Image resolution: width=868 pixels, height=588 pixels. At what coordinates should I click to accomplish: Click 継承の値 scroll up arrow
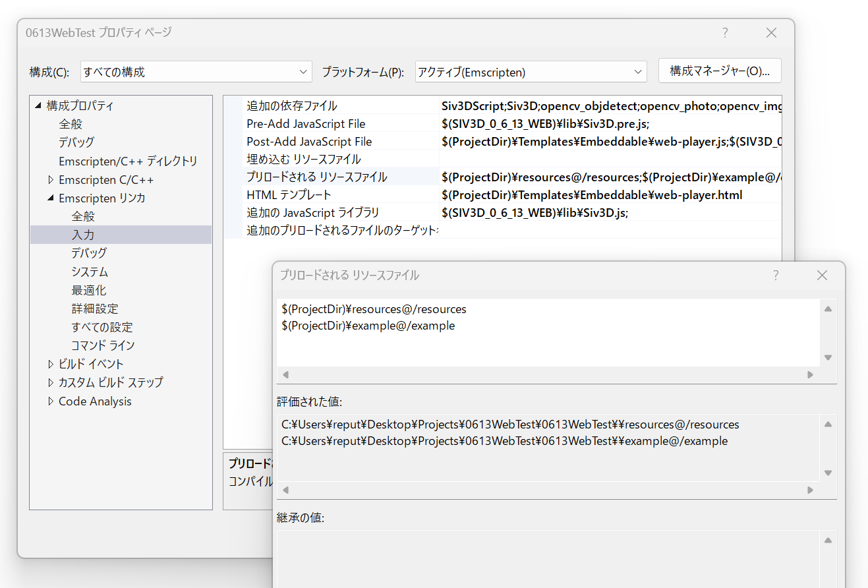[828, 540]
